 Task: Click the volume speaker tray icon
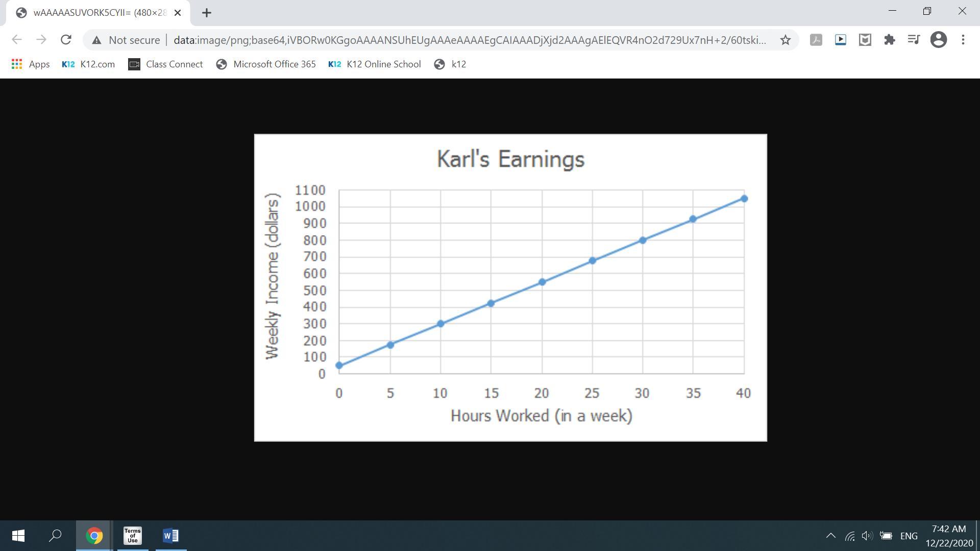867,536
